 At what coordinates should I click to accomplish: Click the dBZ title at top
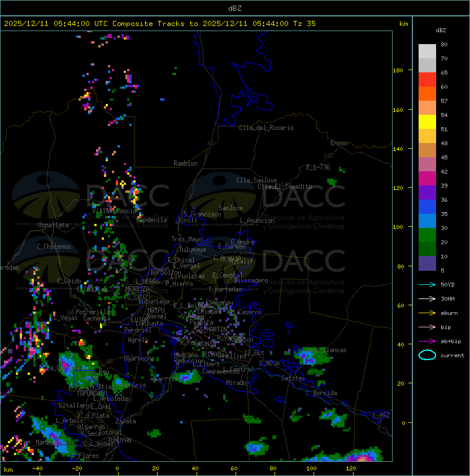click(235, 8)
